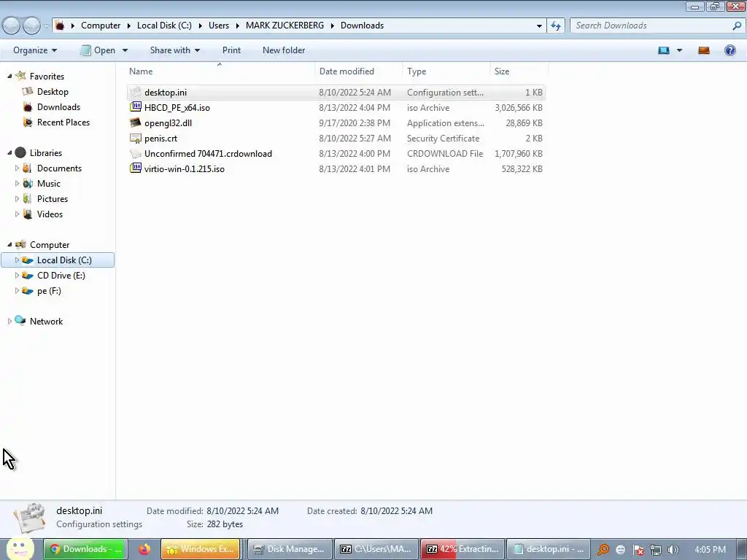
Task: Click the virtio-win-0.1.215.iso file icon
Action: [x=136, y=168]
